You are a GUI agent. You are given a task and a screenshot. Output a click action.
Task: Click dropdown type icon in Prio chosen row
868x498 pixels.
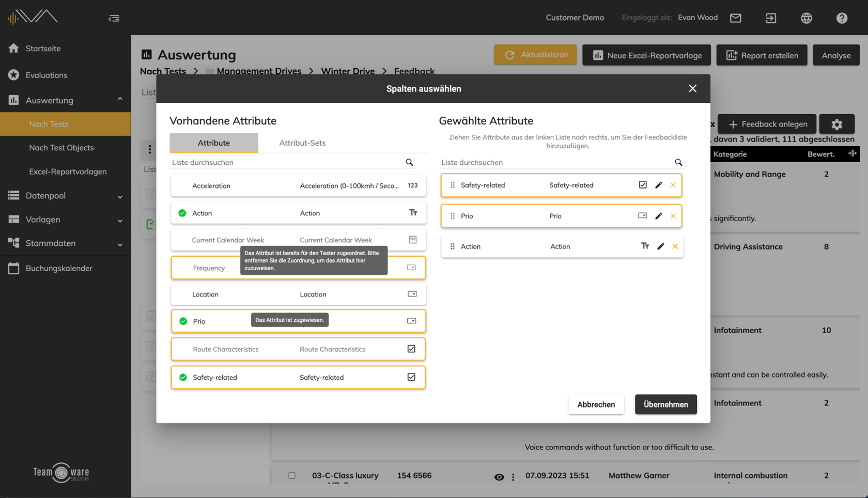642,215
